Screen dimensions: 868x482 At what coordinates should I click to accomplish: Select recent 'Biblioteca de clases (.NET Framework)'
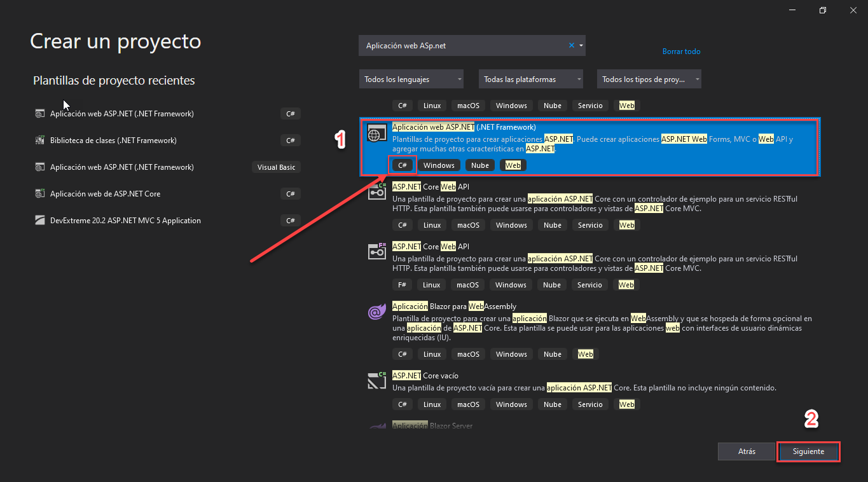click(x=113, y=141)
